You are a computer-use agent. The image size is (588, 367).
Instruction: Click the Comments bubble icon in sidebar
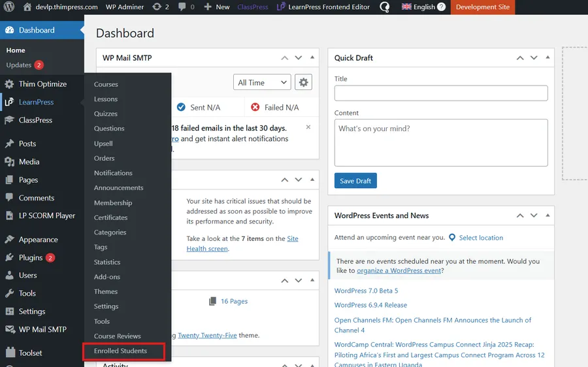pyautogui.click(x=9, y=198)
